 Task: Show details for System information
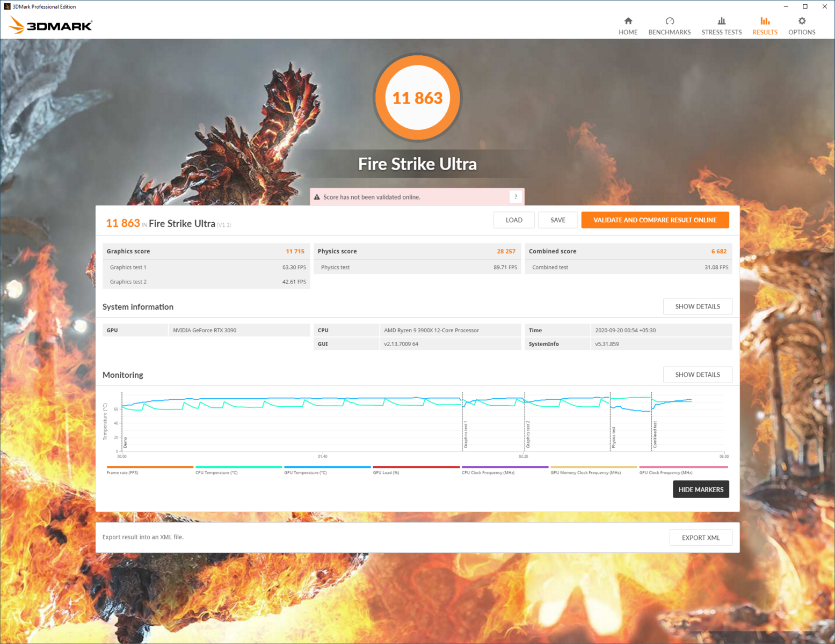[698, 306]
